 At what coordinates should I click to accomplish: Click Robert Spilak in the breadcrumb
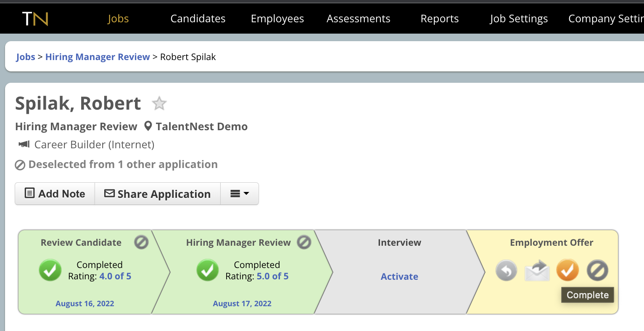pos(188,57)
